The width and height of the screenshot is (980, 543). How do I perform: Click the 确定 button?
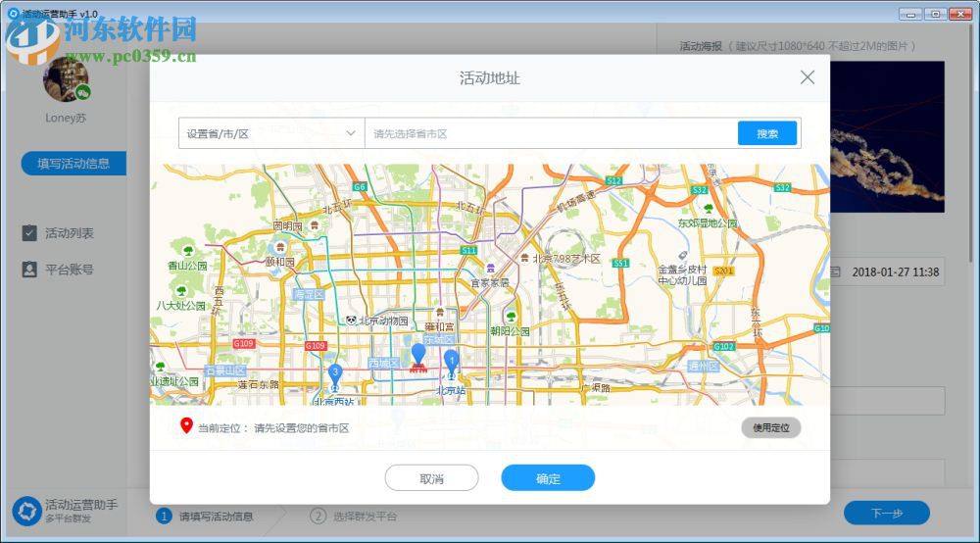click(548, 478)
